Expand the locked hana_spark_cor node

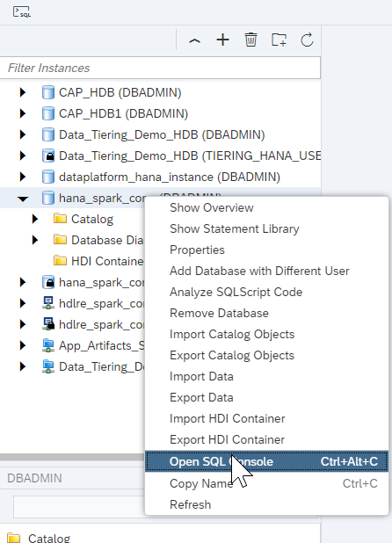[23, 282]
